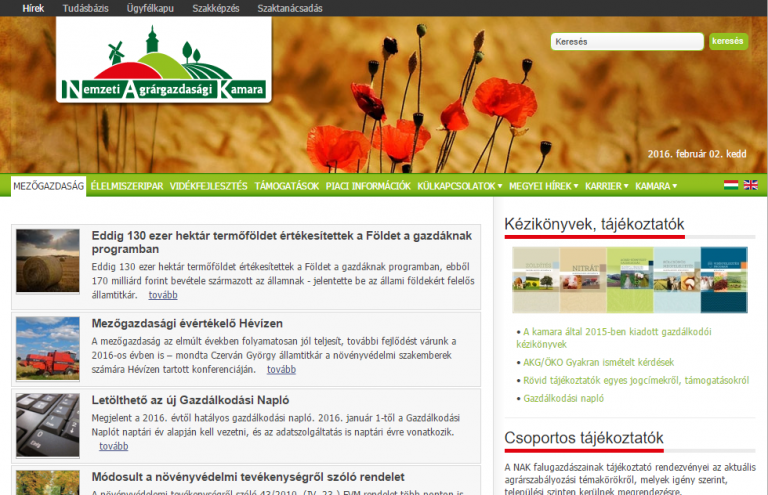
Task: Open 2015-ben kiadott gazdálkodói kézikönyvek link
Action: pyautogui.click(x=614, y=338)
